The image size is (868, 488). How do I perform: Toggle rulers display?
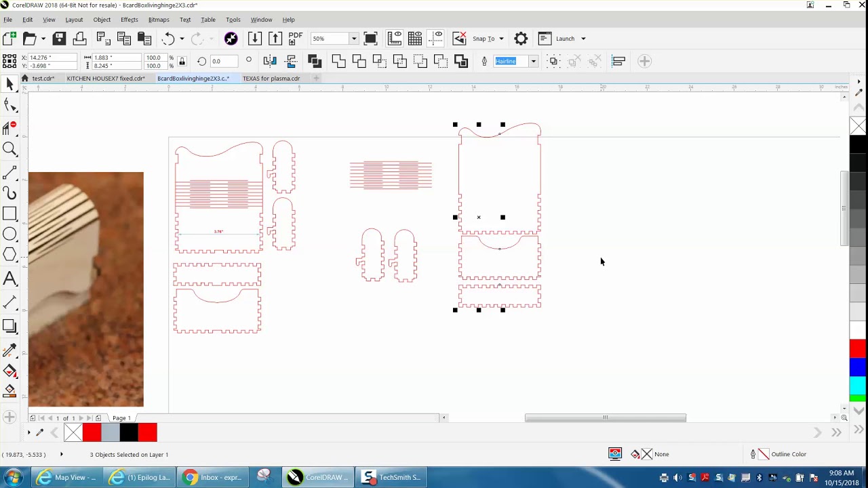coord(395,39)
